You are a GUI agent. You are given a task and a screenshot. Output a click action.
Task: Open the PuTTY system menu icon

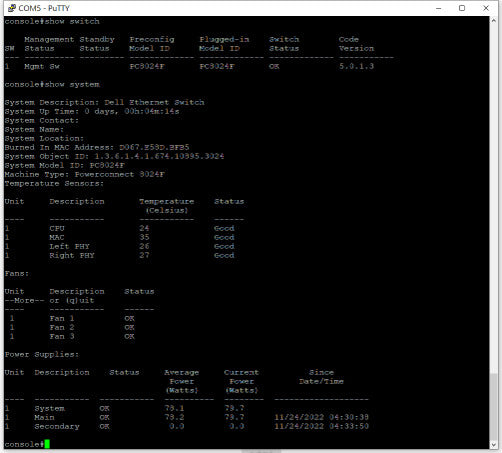[x=12, y=8]
